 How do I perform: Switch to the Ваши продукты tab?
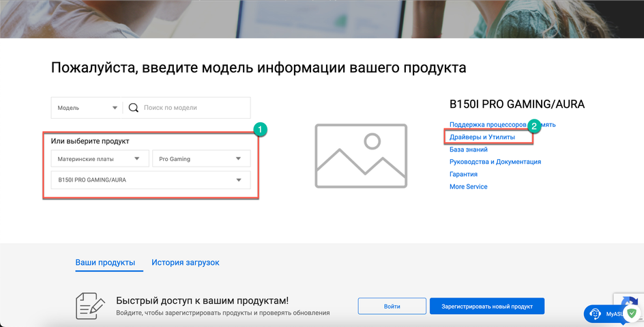click(x=105, y=263)
